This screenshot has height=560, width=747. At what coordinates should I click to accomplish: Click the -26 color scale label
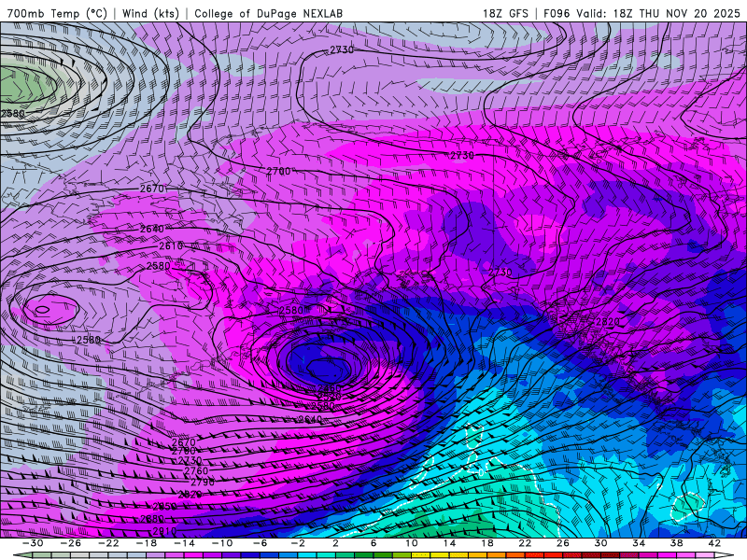71,543
